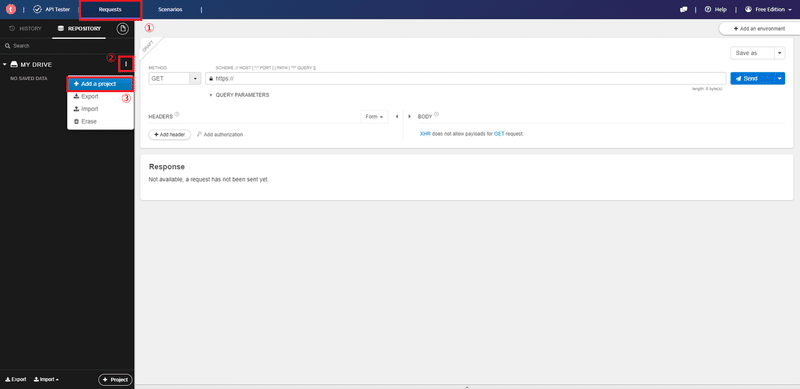The image size is (800, 389).
Task: Focus the Search field in sidebar
Action: 67,45
